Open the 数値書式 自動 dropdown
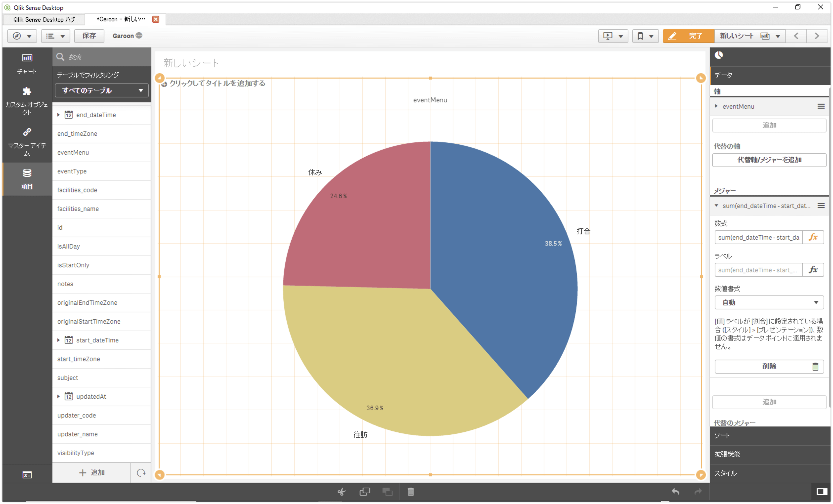The height and width of the screenshot is (504, 833). (x=769, y=303)
